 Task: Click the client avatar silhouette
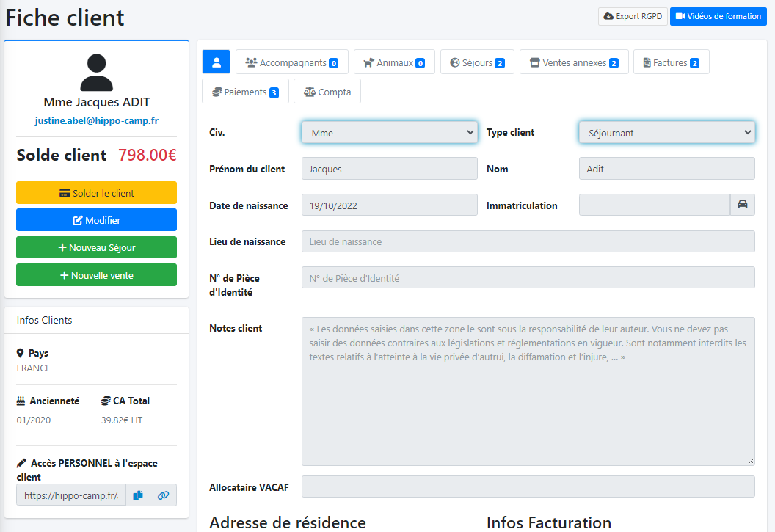pyautogui.click(x=96, y=73)
